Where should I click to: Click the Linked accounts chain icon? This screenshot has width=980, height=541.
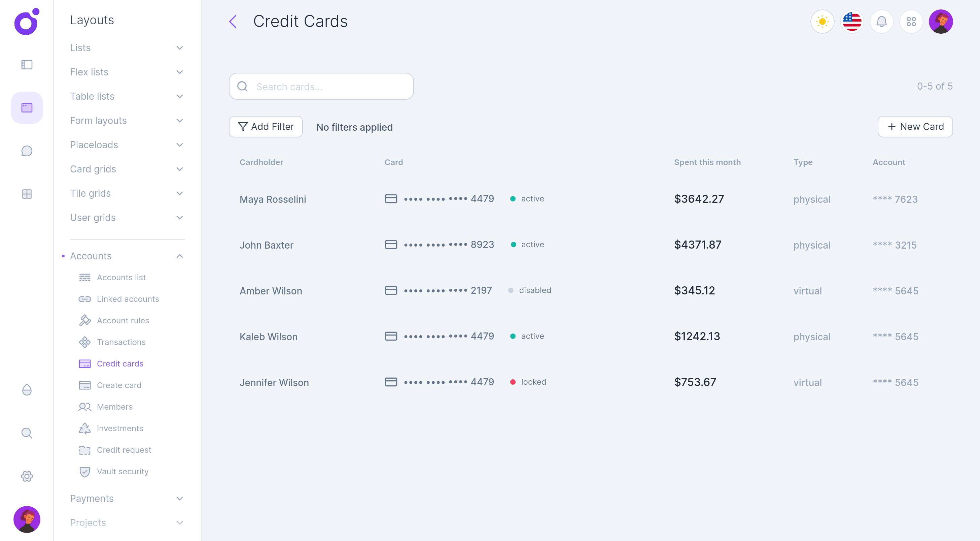point(84,299)
